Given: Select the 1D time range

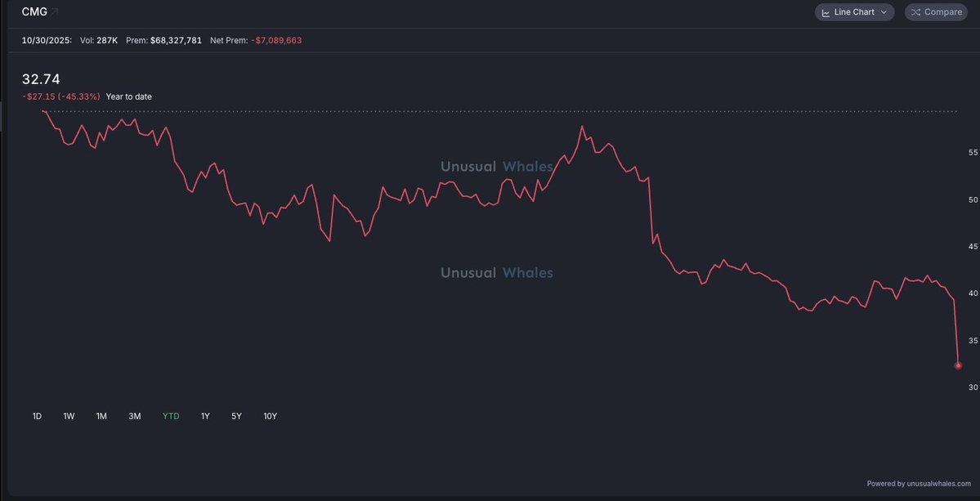Looking at the screenshot, I should click(37, 416).
